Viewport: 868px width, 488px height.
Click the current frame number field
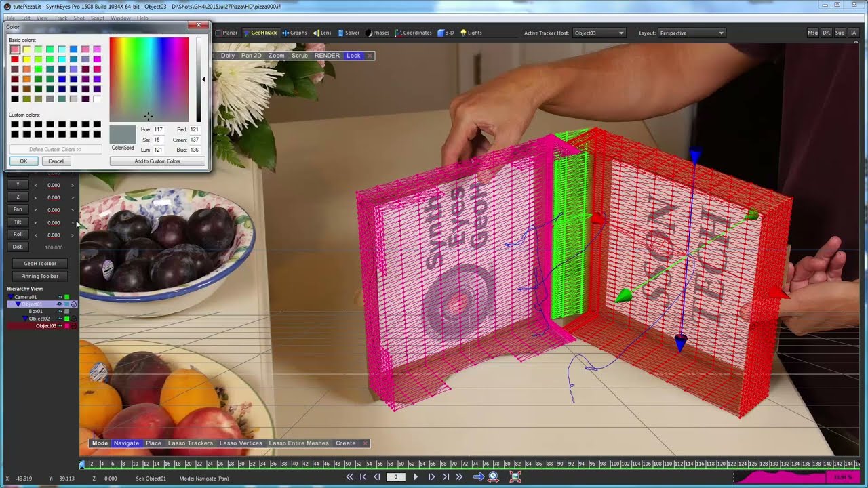396,477
